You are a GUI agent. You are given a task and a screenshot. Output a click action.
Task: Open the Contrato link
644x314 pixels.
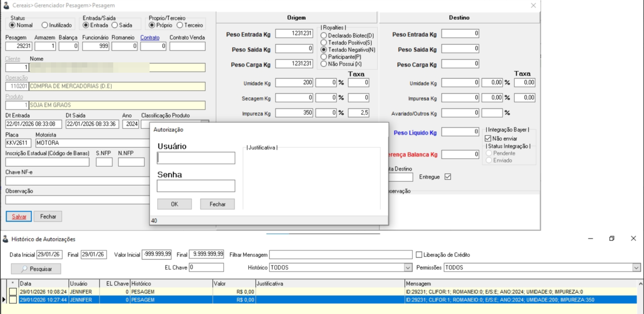(x=150, y=37)
